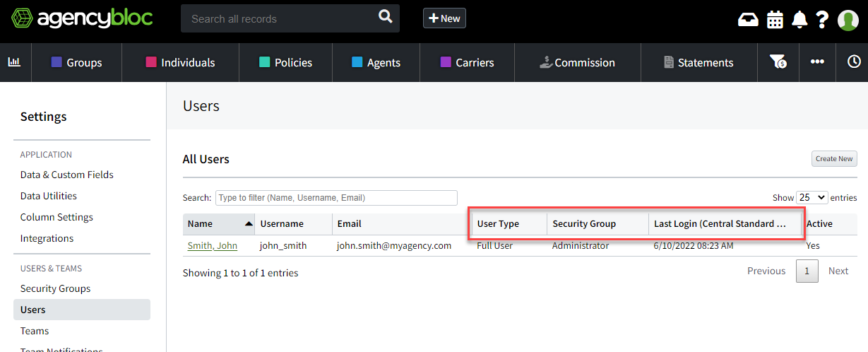Click the AgencyBloc logo

click(x=81, y=18)
